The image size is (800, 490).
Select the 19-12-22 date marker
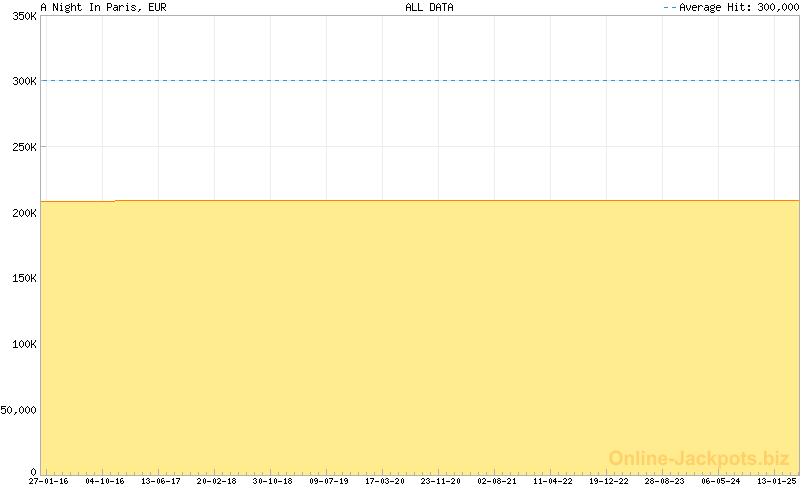click(x=609, y=481)
